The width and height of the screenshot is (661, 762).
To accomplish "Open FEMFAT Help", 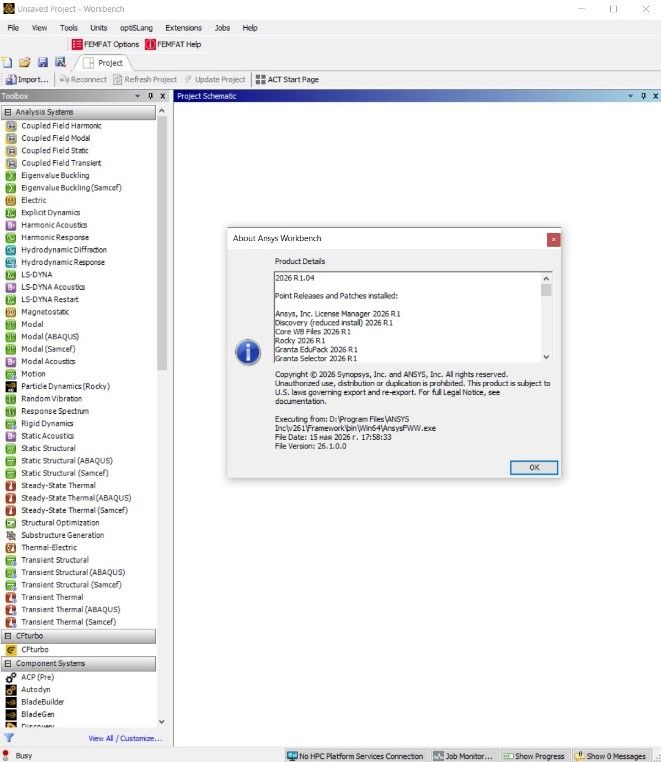I will (x=173, y=44).
